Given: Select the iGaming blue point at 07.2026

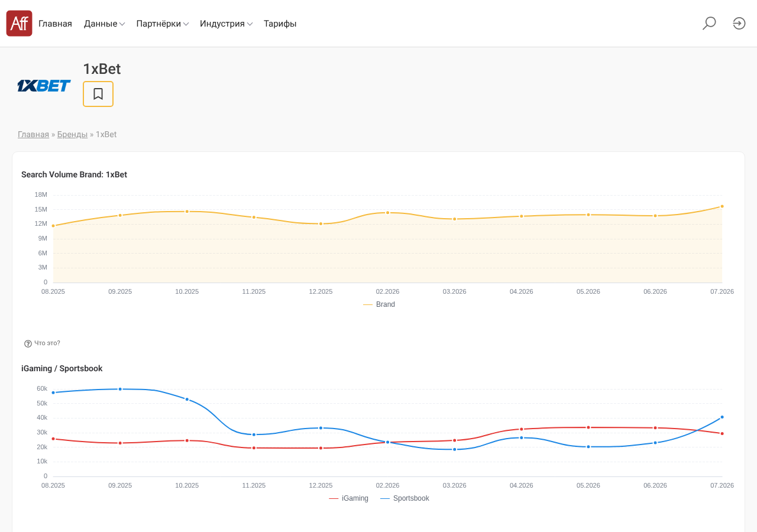Looking at the screenshot, I should tap(722, 417).
